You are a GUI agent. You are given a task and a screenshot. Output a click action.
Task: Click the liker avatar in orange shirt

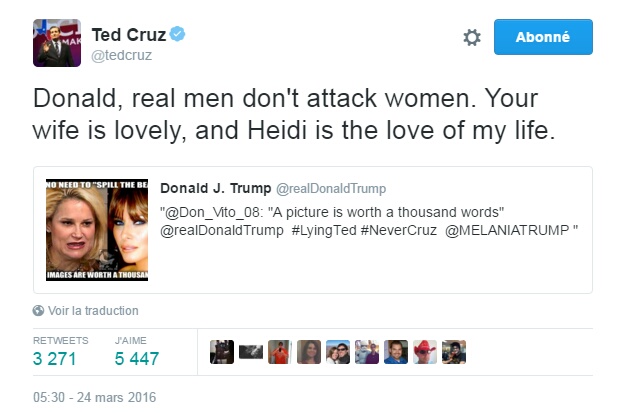(x=280, y=352)
